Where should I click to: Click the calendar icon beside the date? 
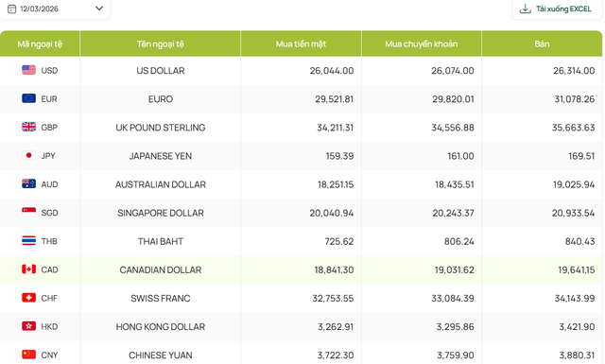tap(12, 9)
